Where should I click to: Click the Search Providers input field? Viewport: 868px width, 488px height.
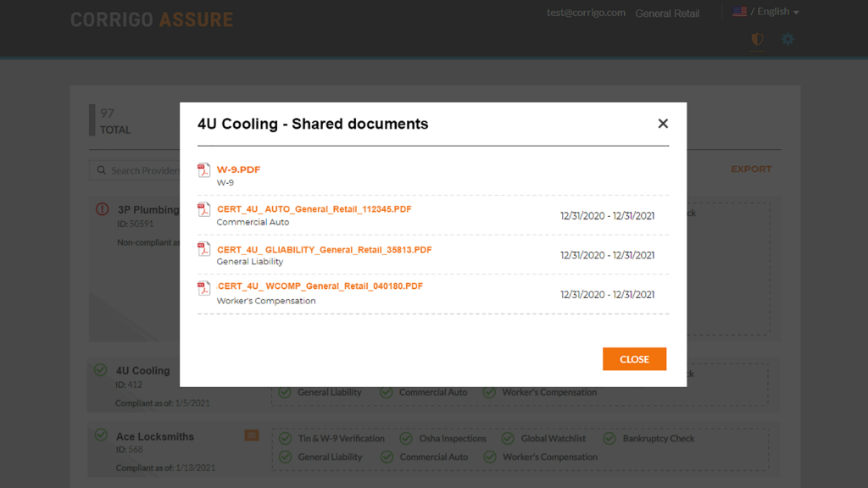tap(135, 170)
